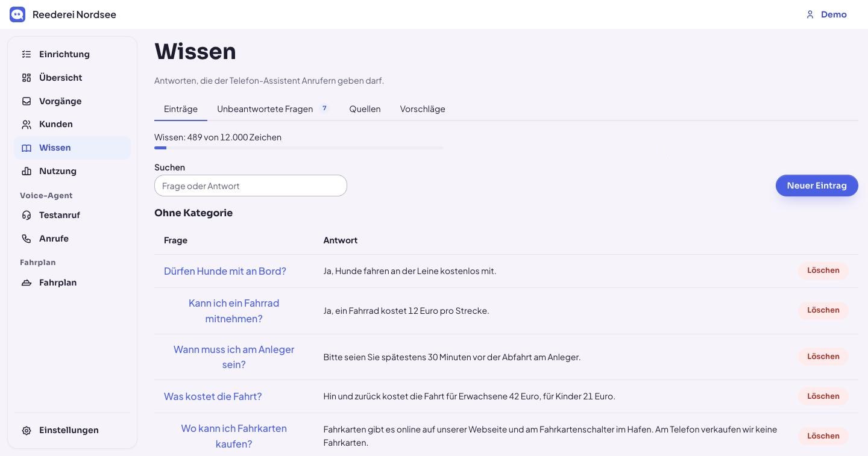Viewport: 868px width, 456px height.
Task: Open the question Kann ich ein Fahrrad mitnehmen?
Action: point(234,311)
